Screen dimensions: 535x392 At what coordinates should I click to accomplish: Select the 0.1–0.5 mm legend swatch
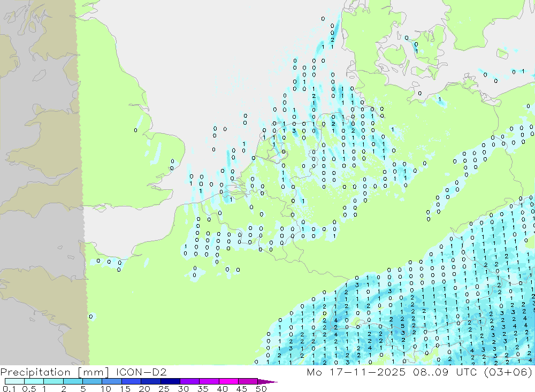[x=14, y=381]
